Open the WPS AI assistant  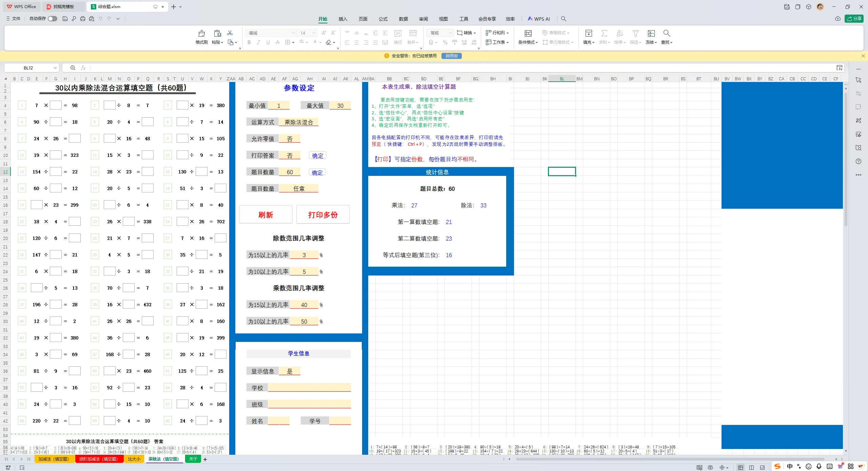click(x=539, y=19)
